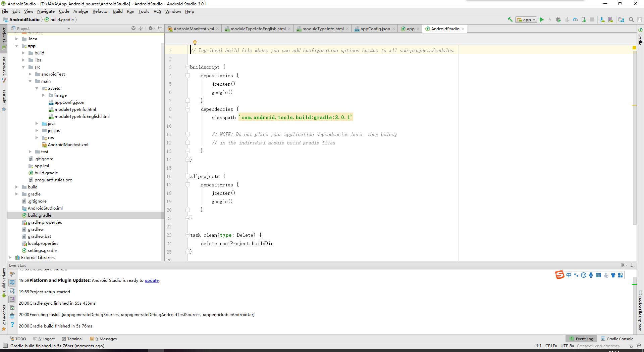Open the TODO tool window button
644x352 pixels.
click(18, 339)
